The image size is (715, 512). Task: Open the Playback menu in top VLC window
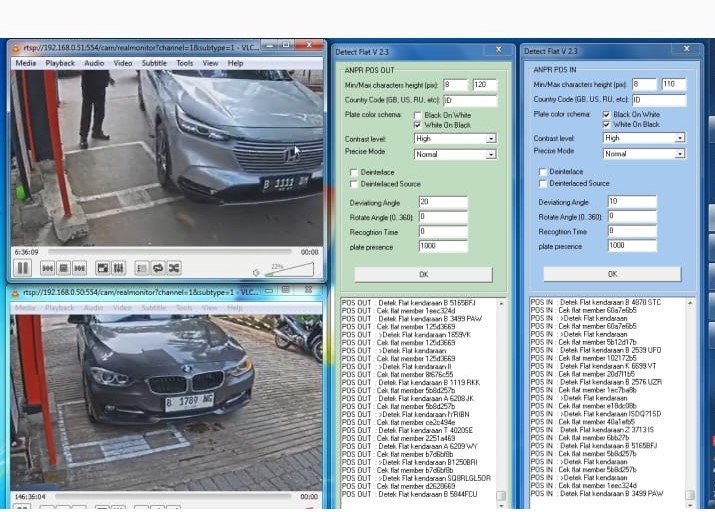60,63
